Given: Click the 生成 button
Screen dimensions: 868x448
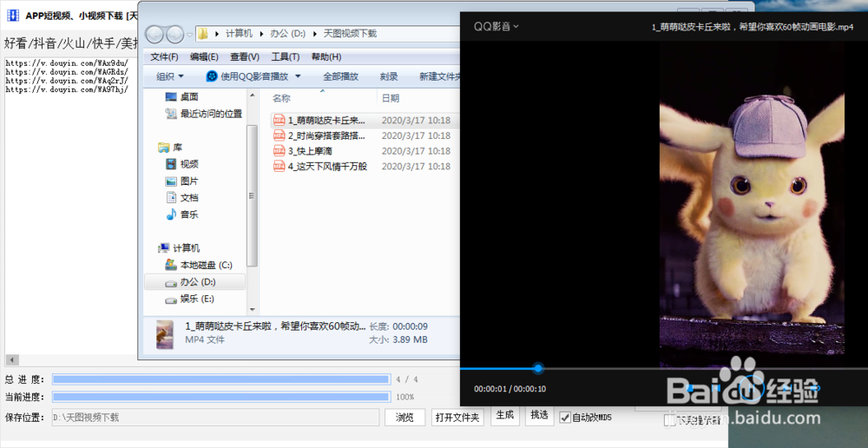Looking at the screenshot, I should click(505, 415).
